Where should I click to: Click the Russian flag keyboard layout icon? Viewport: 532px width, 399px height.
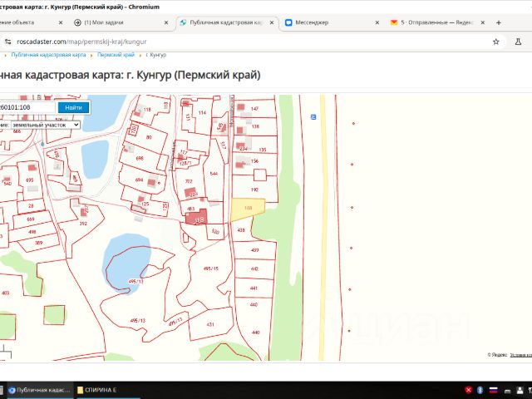(493, 390)
